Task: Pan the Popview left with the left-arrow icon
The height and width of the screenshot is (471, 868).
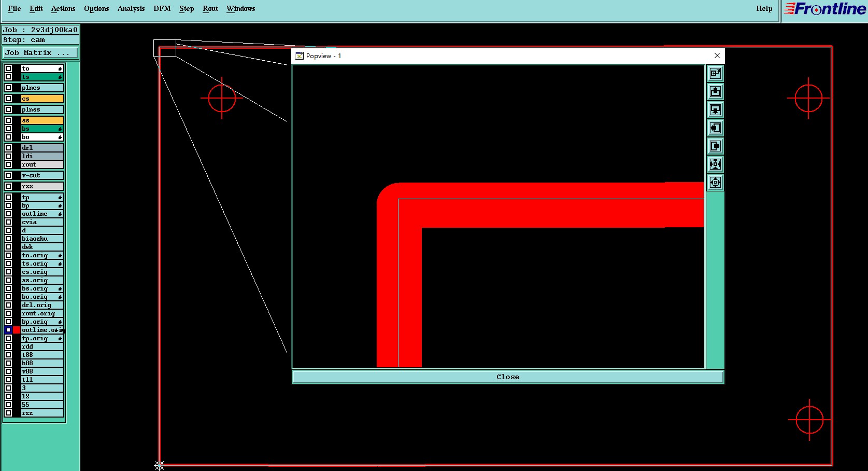Action: tap(715, 128)
